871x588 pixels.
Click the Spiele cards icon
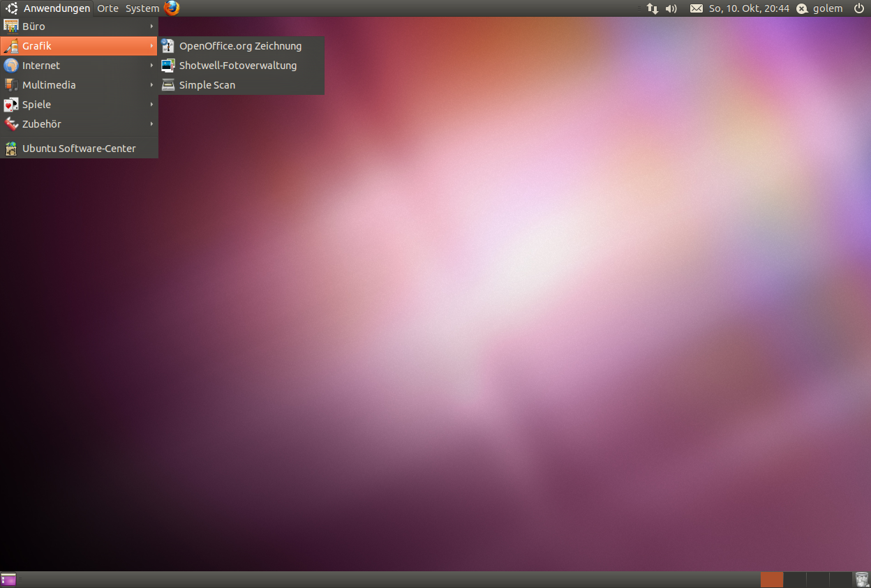point(11,105)
